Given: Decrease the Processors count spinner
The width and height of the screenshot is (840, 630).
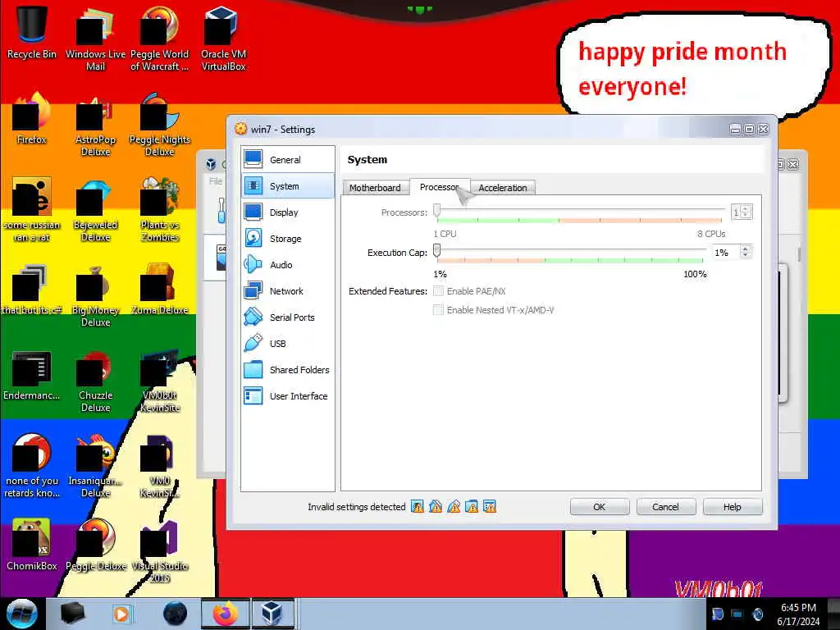Looking at the screenshot, I should (746, 216).
